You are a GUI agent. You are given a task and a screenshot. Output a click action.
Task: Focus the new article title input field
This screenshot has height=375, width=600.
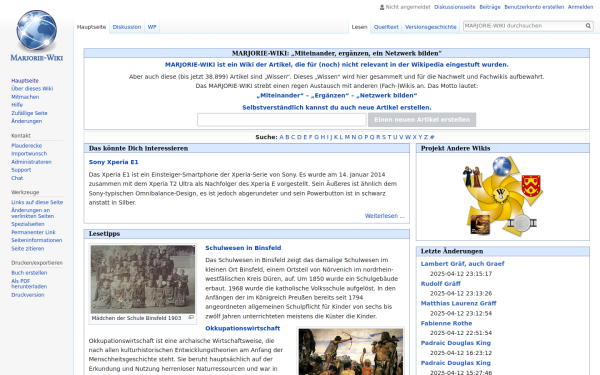point(282,120)
